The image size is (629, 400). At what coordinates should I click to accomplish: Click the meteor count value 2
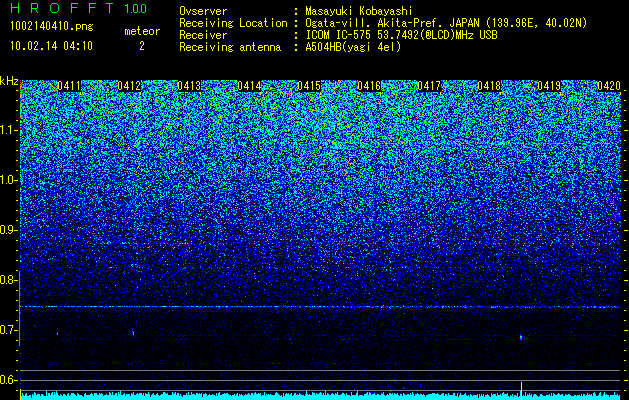[142, 46]
